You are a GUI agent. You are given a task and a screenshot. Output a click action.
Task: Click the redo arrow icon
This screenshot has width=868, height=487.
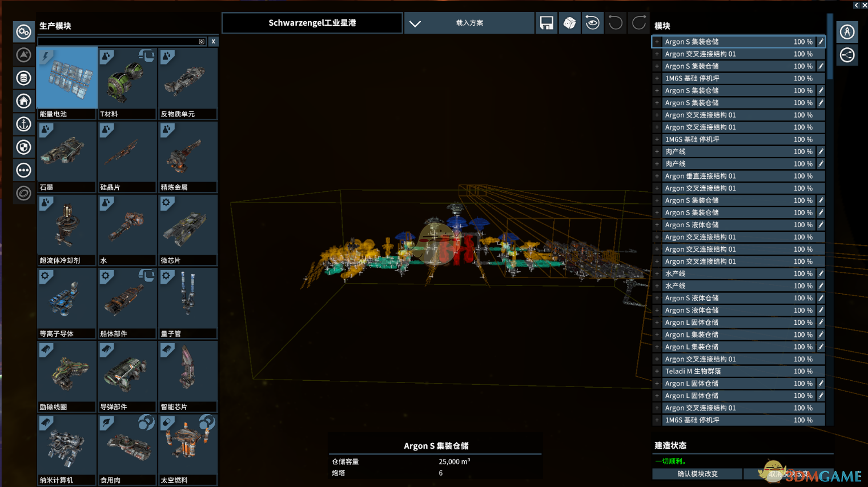click(639, 23)
